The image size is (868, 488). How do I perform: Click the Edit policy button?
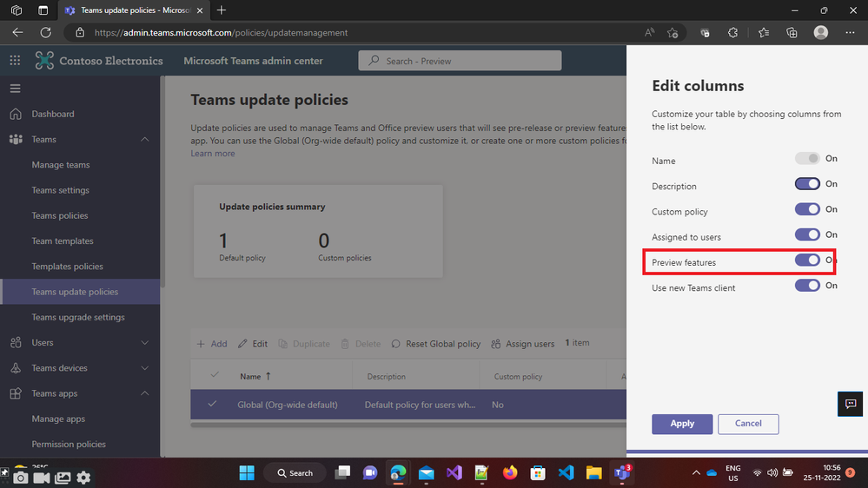[253, 344]
